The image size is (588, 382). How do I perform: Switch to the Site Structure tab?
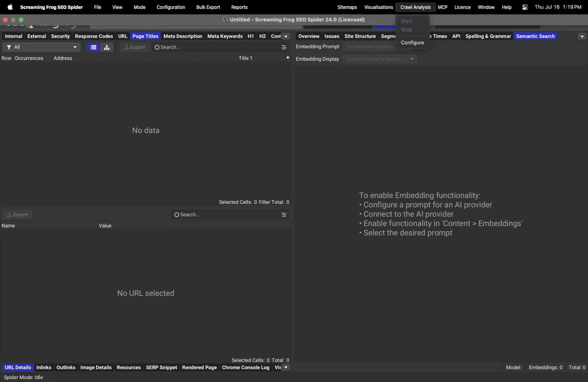[360, 36]
